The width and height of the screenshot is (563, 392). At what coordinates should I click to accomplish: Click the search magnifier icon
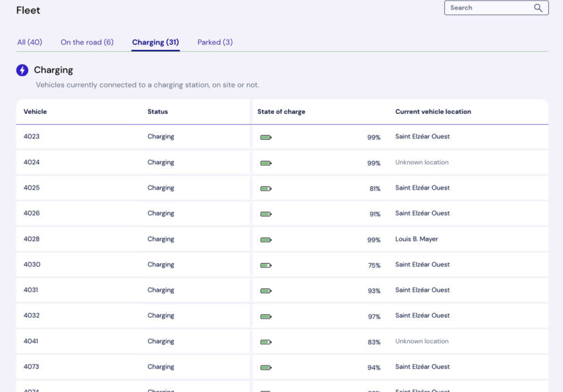538,8
